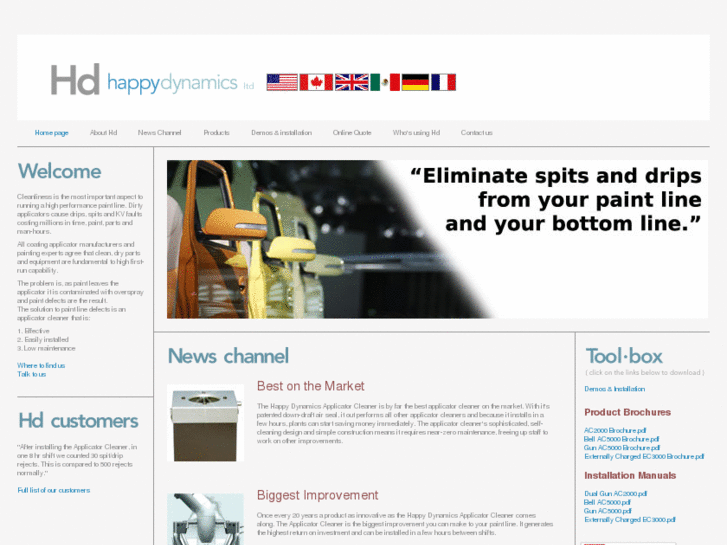Download AC2000 Brochure.pdf

tap(615, 430)
